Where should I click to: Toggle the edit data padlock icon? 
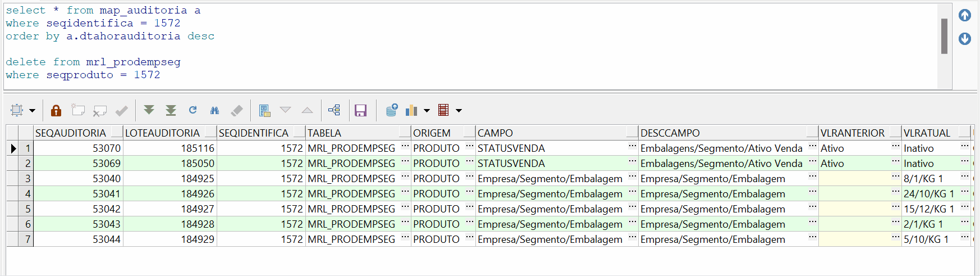(x=56, y=111)
